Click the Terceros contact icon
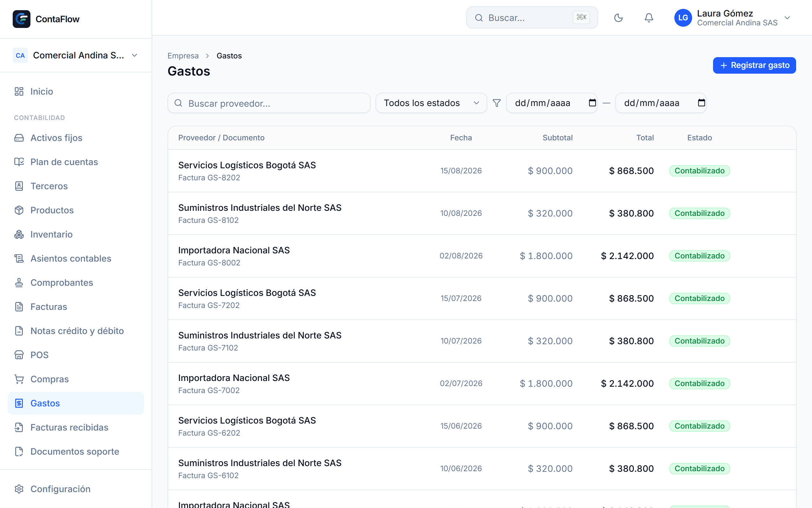The height and width of the screenshot is (508, 812). (x=19, y=186)
